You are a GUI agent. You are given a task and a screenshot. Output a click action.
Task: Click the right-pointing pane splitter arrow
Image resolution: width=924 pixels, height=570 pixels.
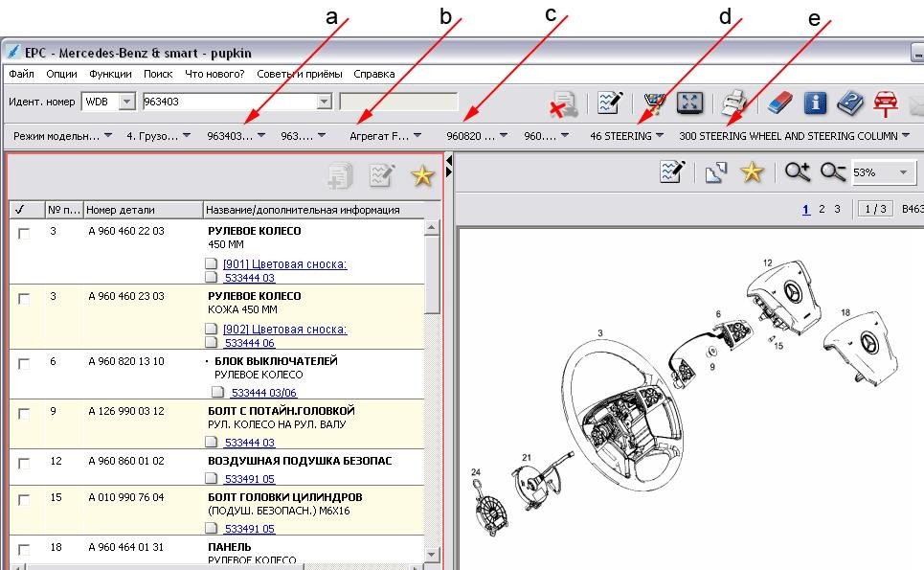pyautogui.click(x=449, y=171)
